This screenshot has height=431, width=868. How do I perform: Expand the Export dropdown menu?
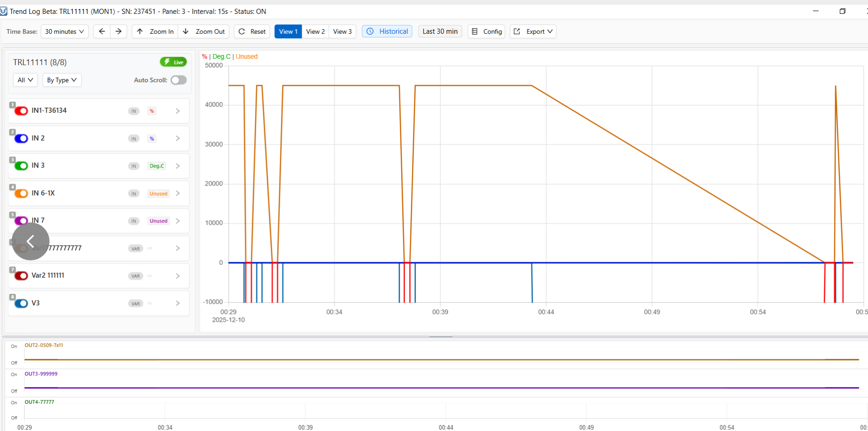(533, 31)
